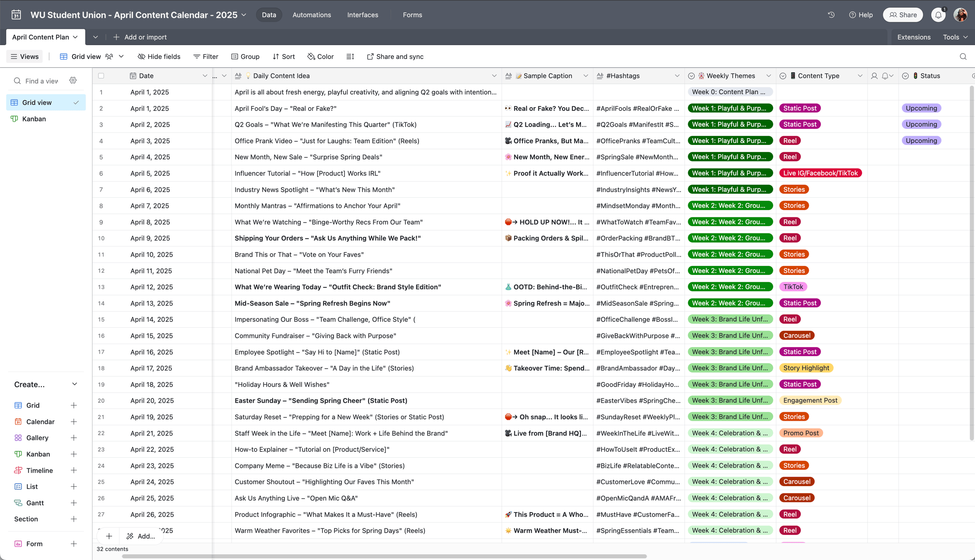Open Hashtags column dropdown
Image resolution: width=975 pixels, height=560 pixels.
point(677,76)
